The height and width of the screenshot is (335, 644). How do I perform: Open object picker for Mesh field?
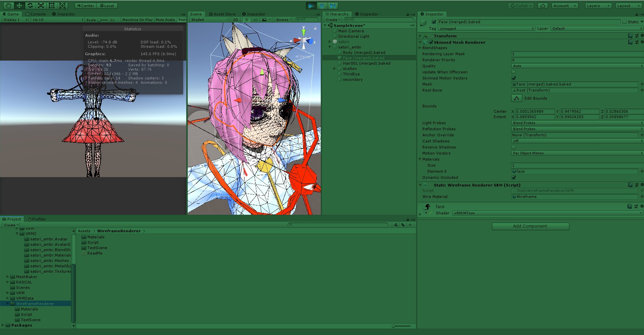[x=642, y=84]
